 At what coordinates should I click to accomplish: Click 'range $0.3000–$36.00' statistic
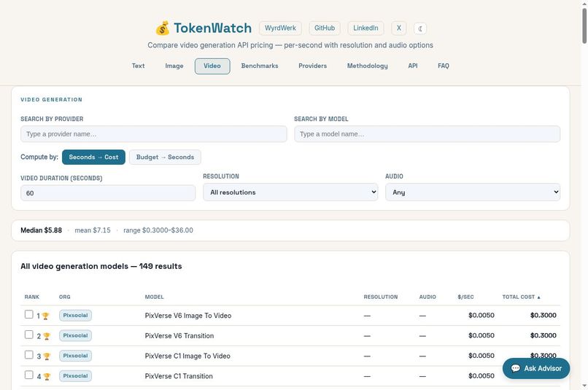pos(158,230)
